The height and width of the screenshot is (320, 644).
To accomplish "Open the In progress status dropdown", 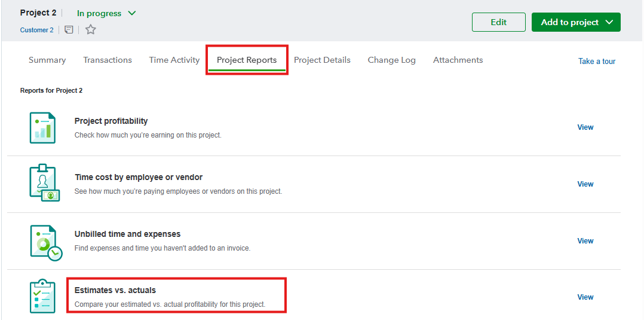I will [106, 13].
